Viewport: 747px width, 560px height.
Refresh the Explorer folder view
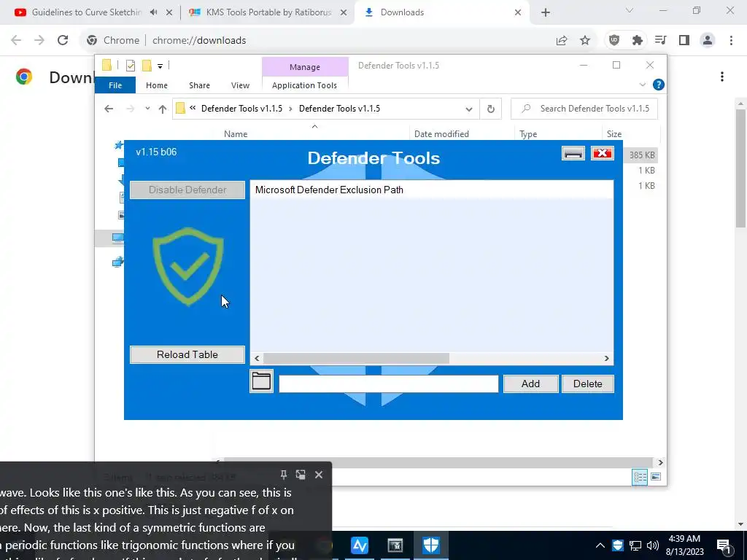tap(491, 109)
